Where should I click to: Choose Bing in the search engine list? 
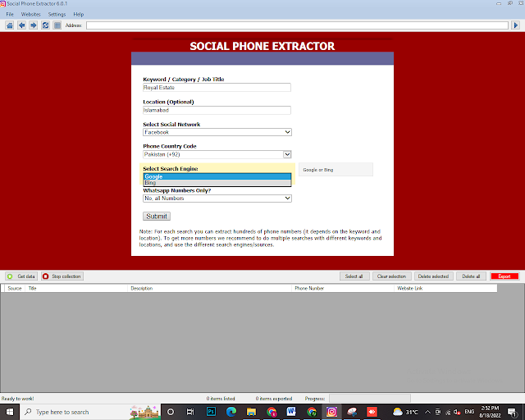pos(217,183)
